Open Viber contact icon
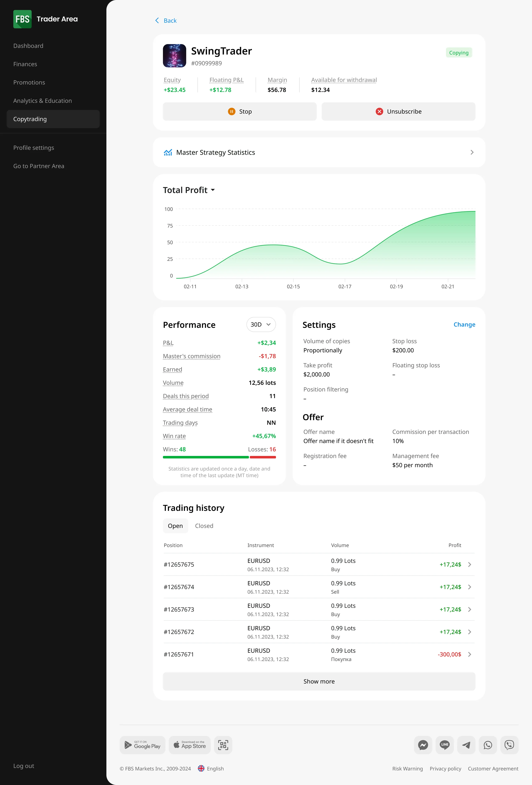 tap(509, 745)
